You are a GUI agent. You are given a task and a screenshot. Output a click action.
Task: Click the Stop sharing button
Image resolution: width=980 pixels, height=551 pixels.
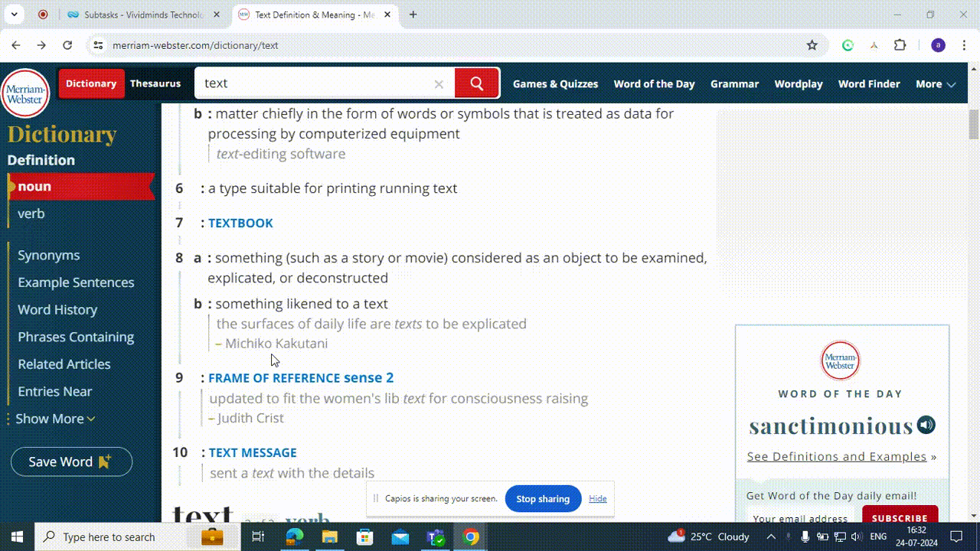tap(543, 499)
